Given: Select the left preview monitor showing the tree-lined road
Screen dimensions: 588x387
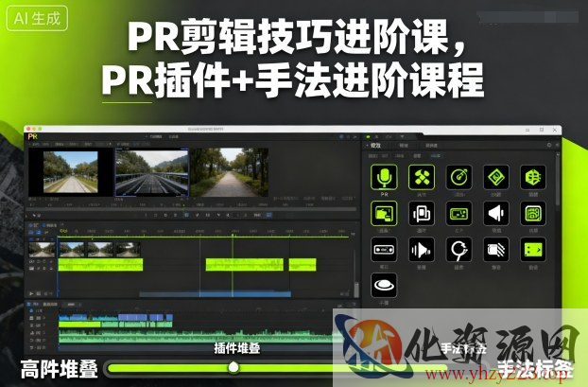Looking at the screenshot, I should point(71,172).
